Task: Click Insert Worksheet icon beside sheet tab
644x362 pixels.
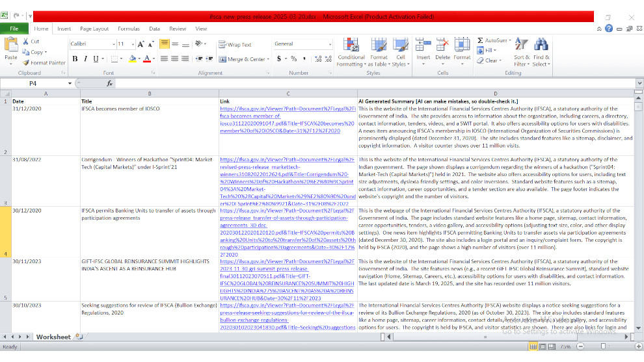Action: 79,337
